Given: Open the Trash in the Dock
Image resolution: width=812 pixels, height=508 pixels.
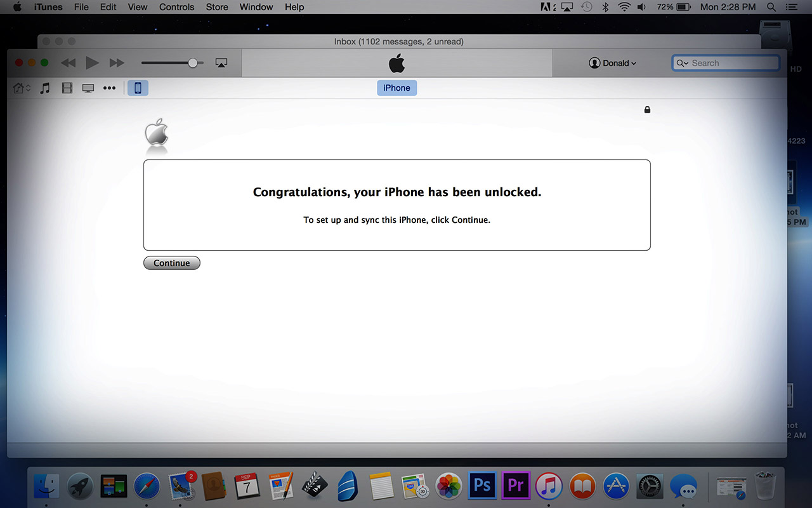Looking at the screenshot, I should pyautogui.click(x=766, y=486).
